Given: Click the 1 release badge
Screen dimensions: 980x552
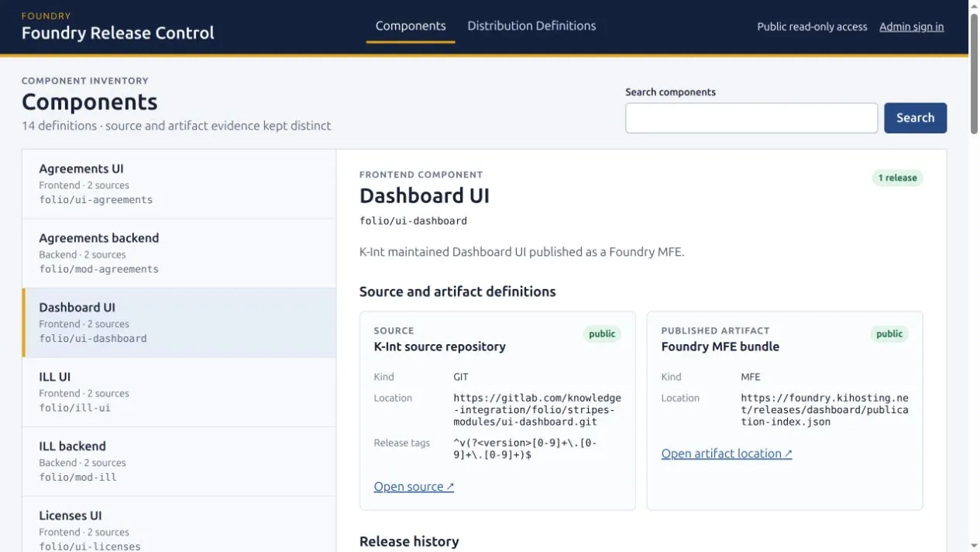Looking at the screenshot, I should 897,178.
